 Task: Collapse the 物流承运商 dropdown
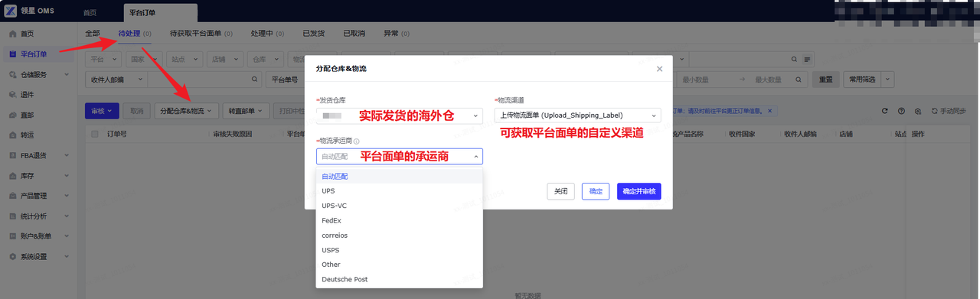click(476, 156)
